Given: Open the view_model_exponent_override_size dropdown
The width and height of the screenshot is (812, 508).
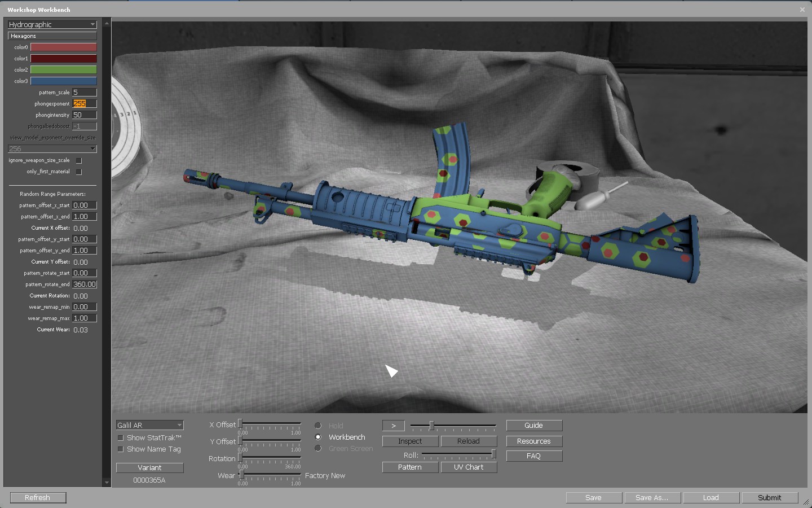Looking at the screenshot, I should click(52, 148).
